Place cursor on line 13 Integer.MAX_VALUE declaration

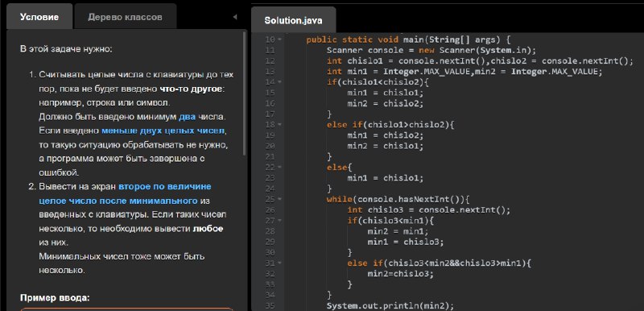click(x=464, y=72)
